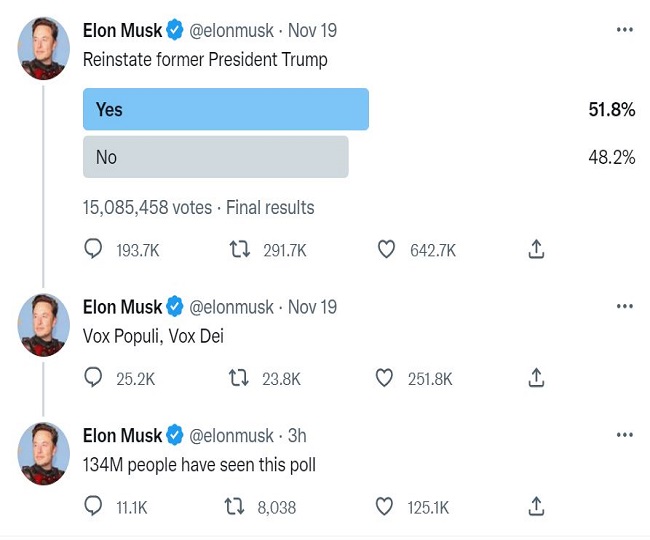Screen dimensions: 650x540
Task: Reply to the Vox Populi tweet
Action: [x=93, y=378]
